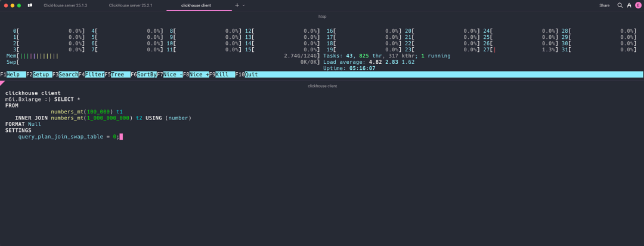Open search with the magnifier icon
This screenshot has width=644, height=246.
tap(620, 5)
